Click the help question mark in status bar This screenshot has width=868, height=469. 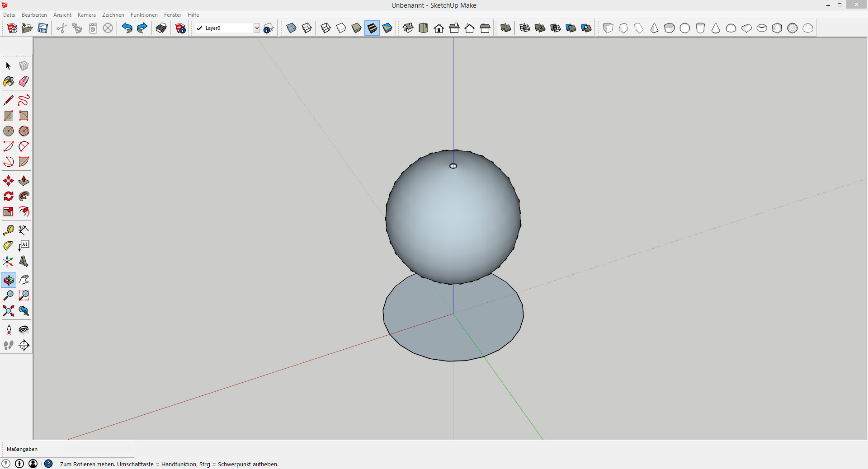click(48, 464)
